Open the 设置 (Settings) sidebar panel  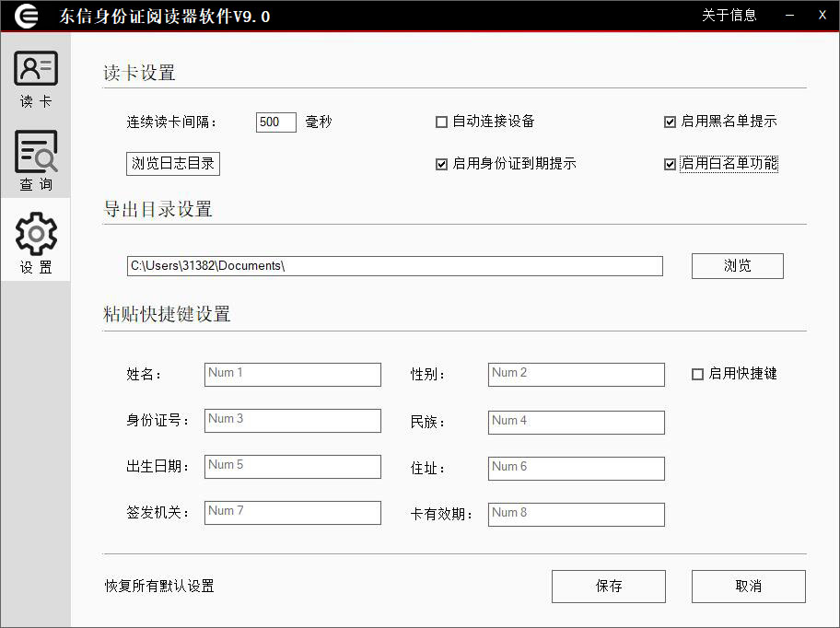(x=35, y=239)
